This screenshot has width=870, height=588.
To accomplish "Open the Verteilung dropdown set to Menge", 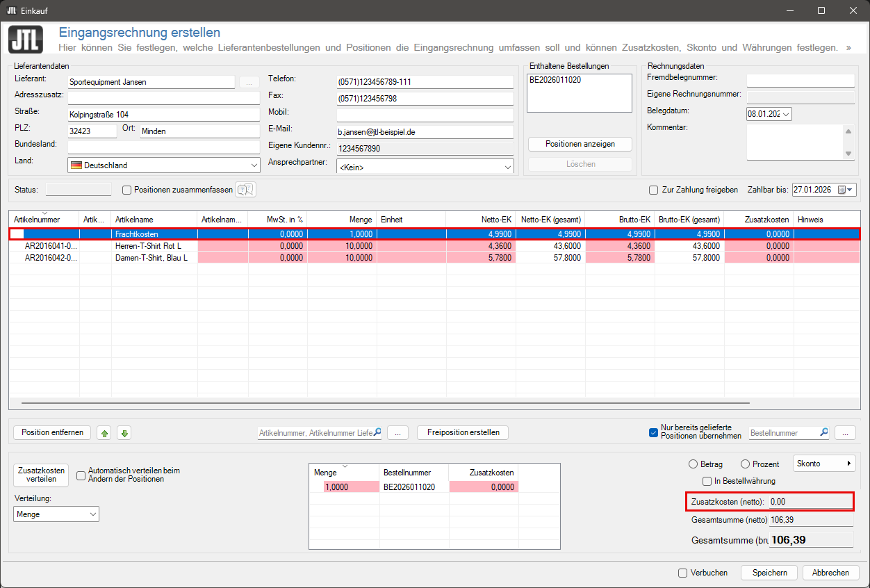I will tap(56, 514).
